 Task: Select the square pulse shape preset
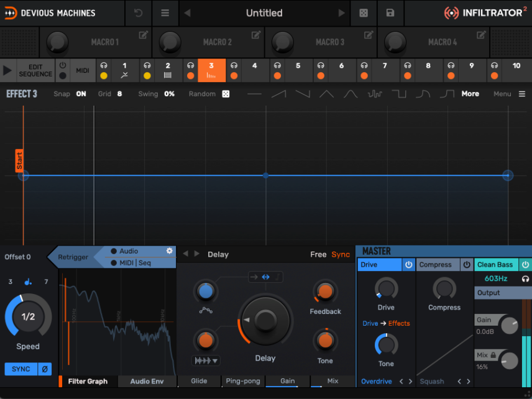[398, 94]
